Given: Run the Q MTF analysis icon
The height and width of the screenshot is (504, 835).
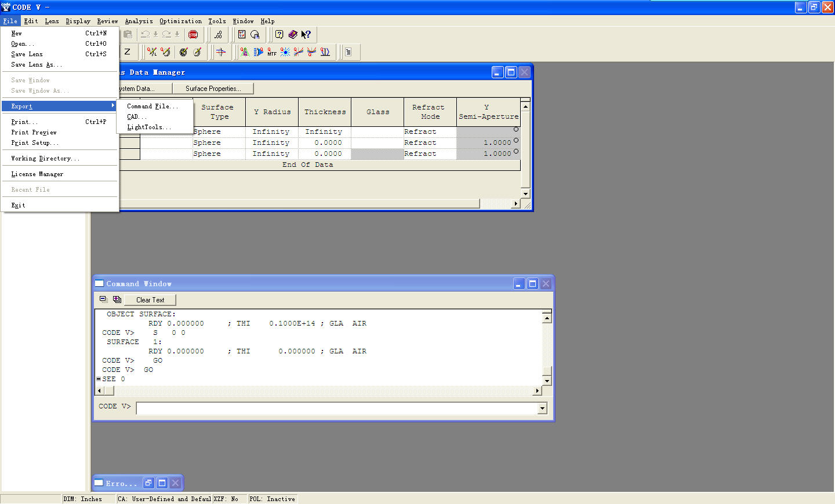Looking at the screenshot, I should (x=272, y=52).
